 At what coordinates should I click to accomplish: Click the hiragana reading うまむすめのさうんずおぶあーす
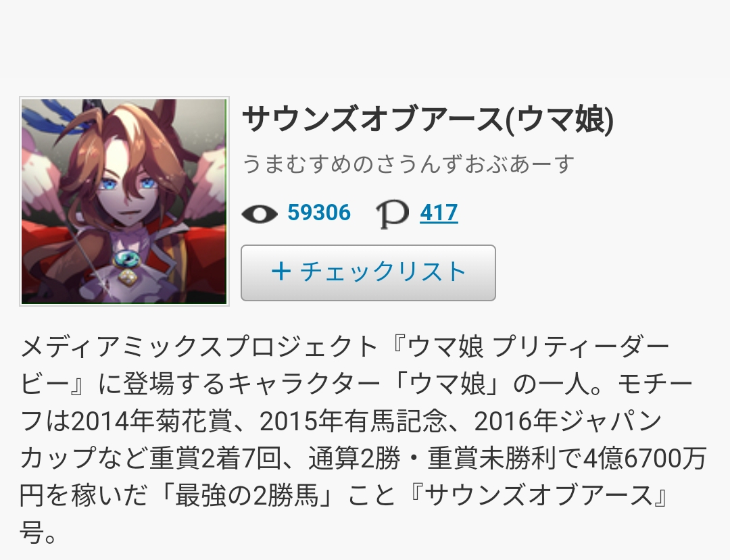[408, 163]
